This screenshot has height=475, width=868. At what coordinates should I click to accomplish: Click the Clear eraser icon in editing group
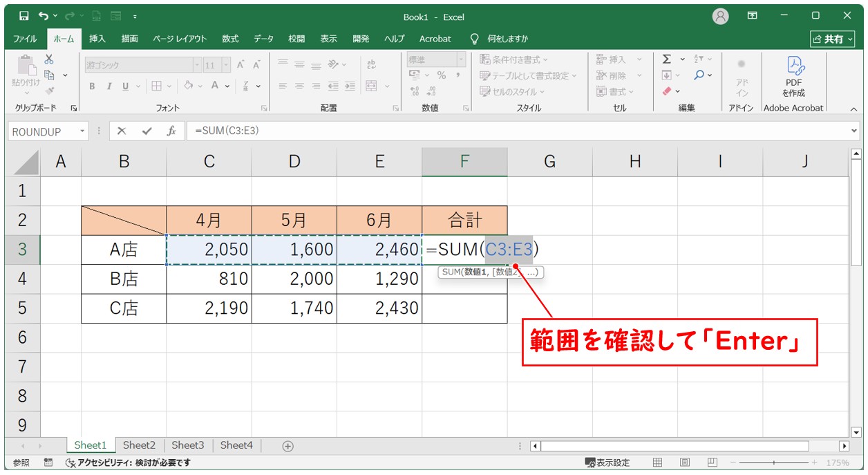[x=667, y=91]
